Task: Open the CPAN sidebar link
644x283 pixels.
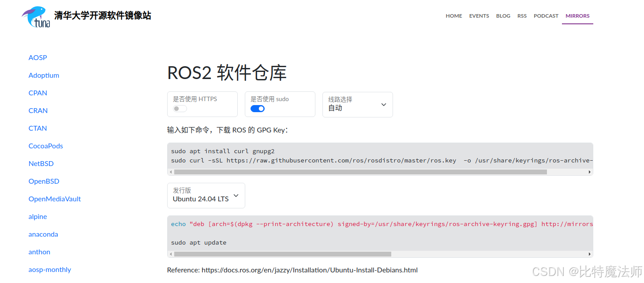Action: pyautogui.click(x=38, y=93)
